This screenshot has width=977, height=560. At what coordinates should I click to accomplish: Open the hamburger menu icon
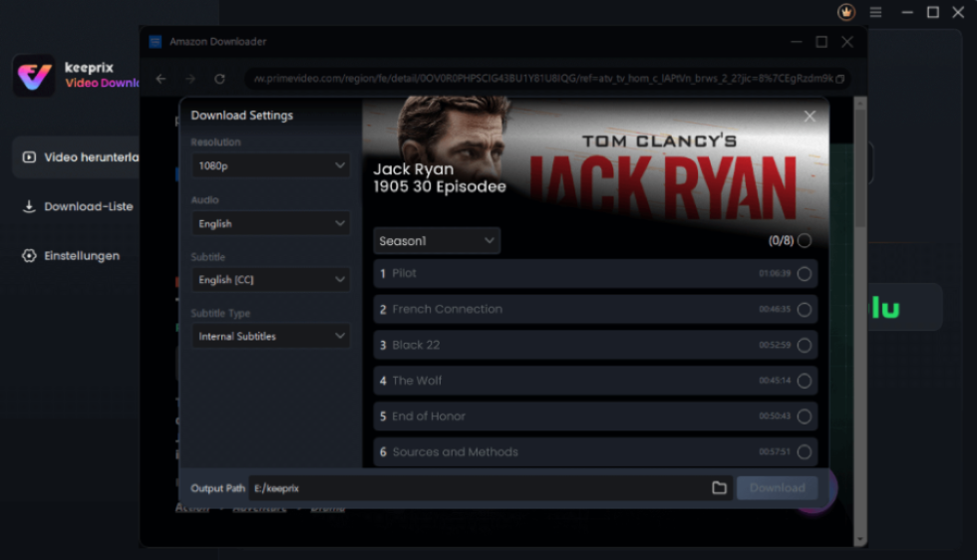tap(875, 12)
